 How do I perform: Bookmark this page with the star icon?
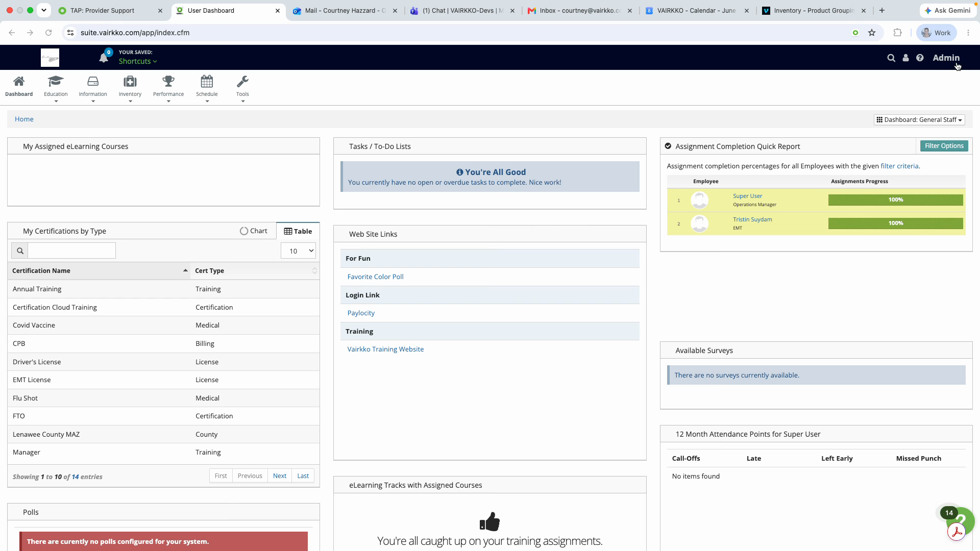(x=872, y=33)
